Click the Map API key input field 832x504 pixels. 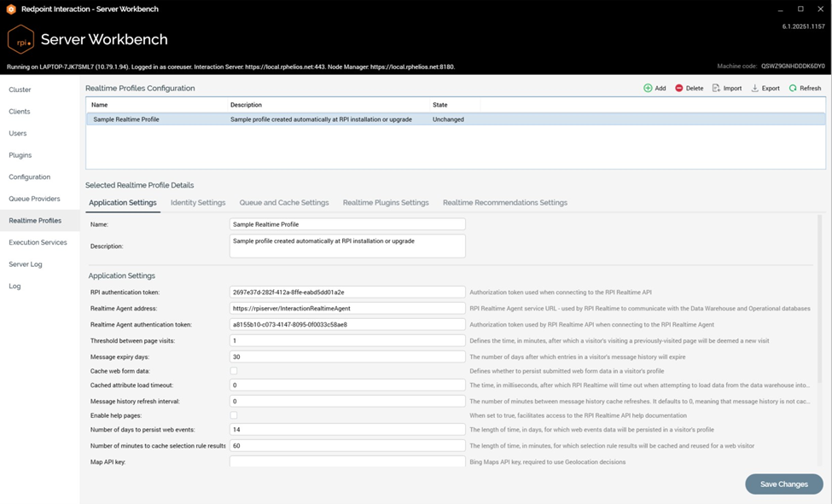pyautogui.click(x=347, y=462)
